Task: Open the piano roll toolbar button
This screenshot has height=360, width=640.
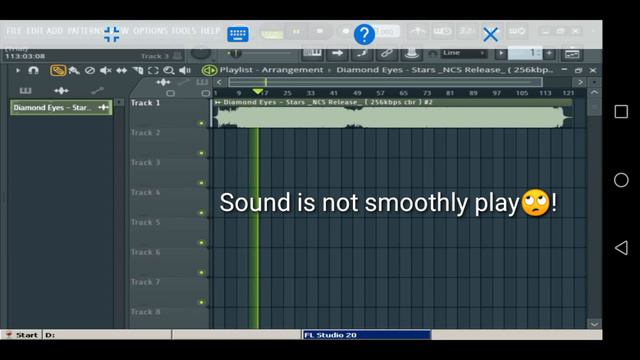Action: coord(312,53)
